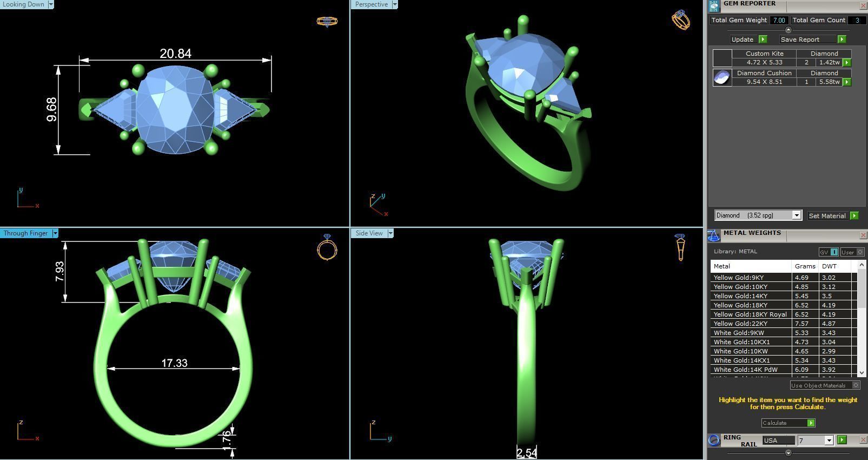Toggle Use Object Materials option

825,385
